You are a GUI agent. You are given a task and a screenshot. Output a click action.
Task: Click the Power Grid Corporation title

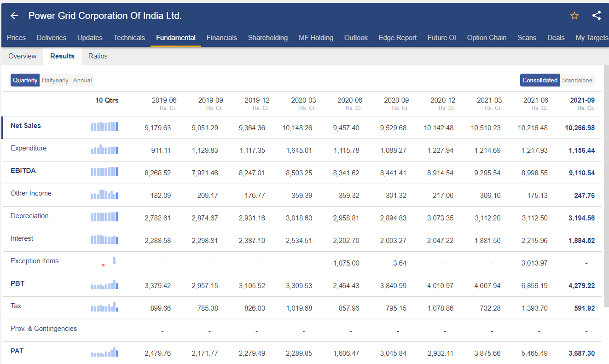[x=105, y=16]
